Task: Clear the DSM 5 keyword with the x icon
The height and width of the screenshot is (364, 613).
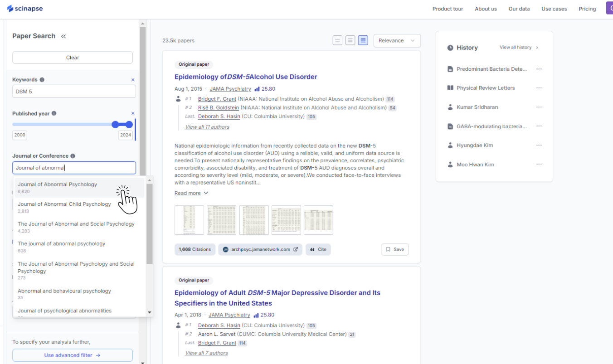Action: coord(132,79)
